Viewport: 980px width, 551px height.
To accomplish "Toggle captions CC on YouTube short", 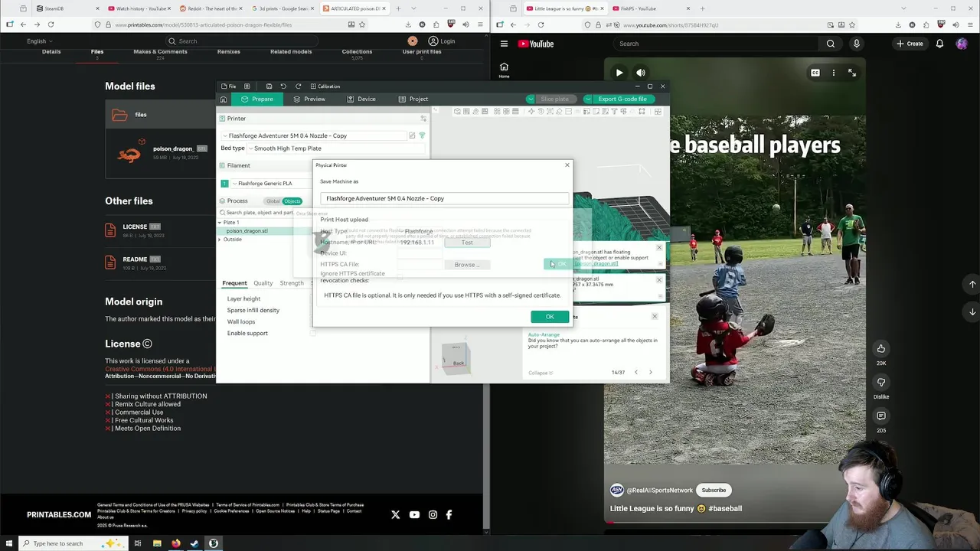I will tap(815, 73).
